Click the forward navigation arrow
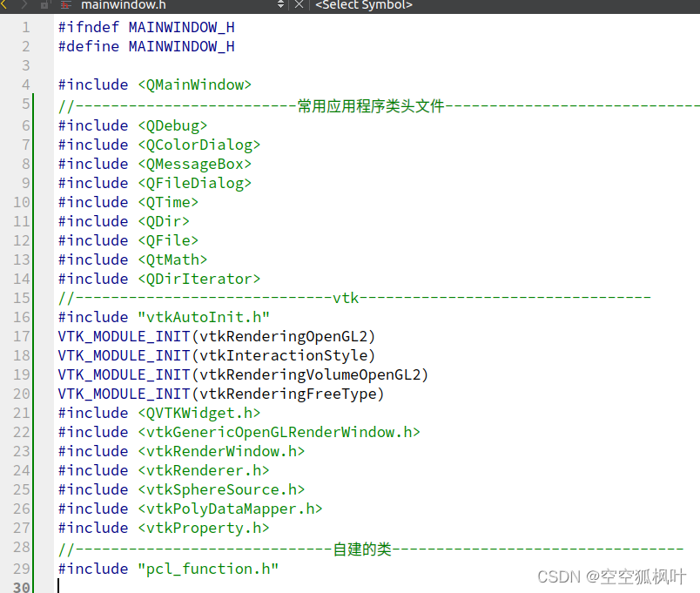700x593 pixels. click(23, 6)
